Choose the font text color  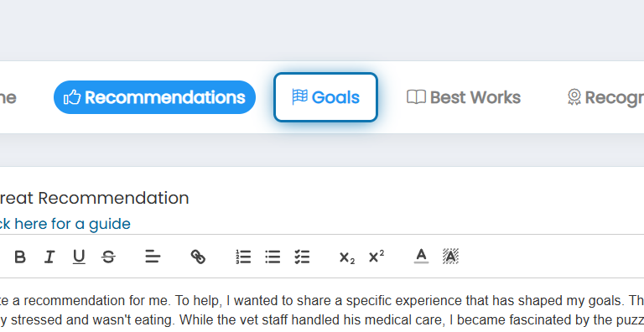[x=421, y=257]
